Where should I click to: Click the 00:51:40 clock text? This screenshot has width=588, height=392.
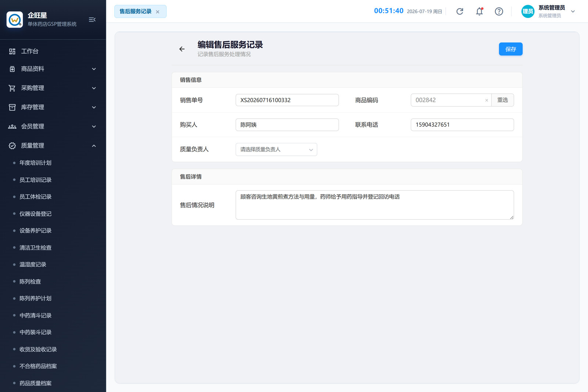tap(389, 11)
